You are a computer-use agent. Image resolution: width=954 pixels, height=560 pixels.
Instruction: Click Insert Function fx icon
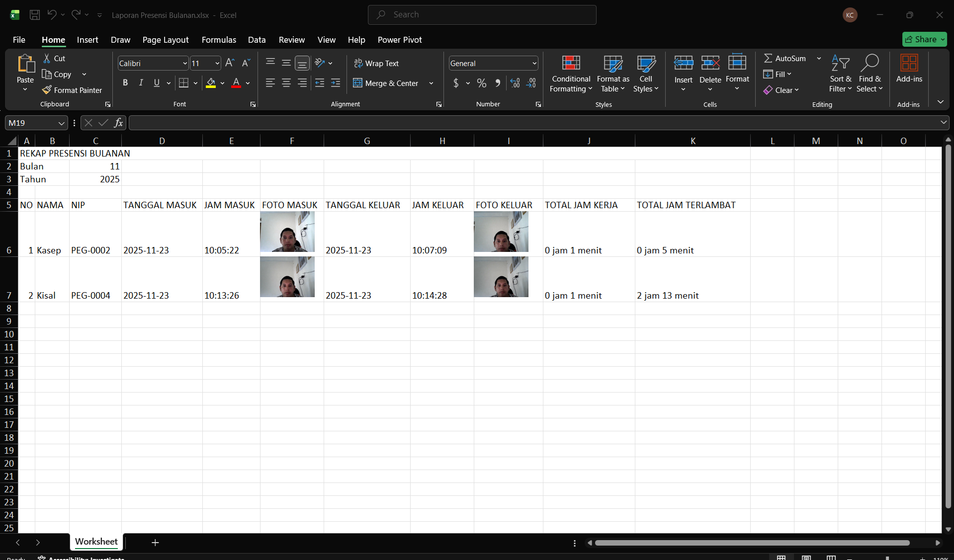coord(118,123)
